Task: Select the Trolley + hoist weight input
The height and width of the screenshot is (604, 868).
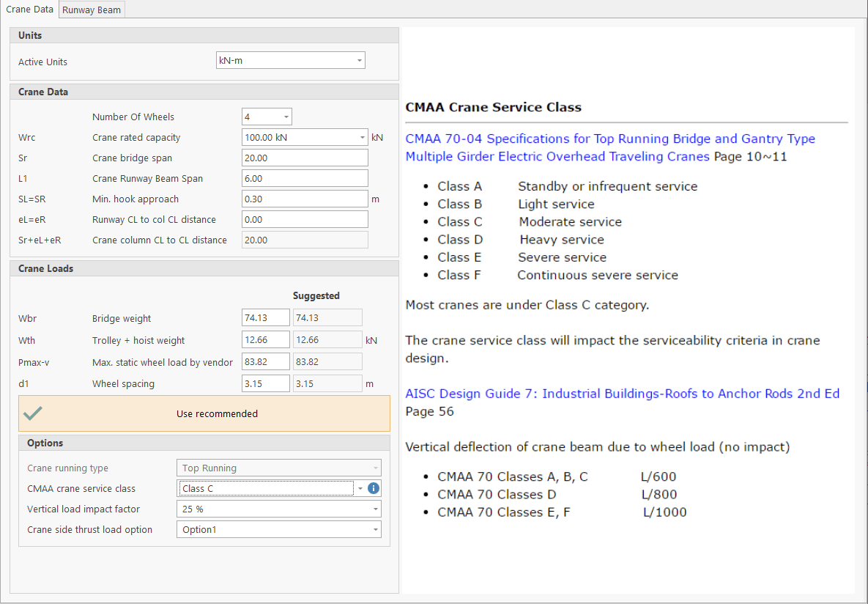Action: [x=265, y=340]
